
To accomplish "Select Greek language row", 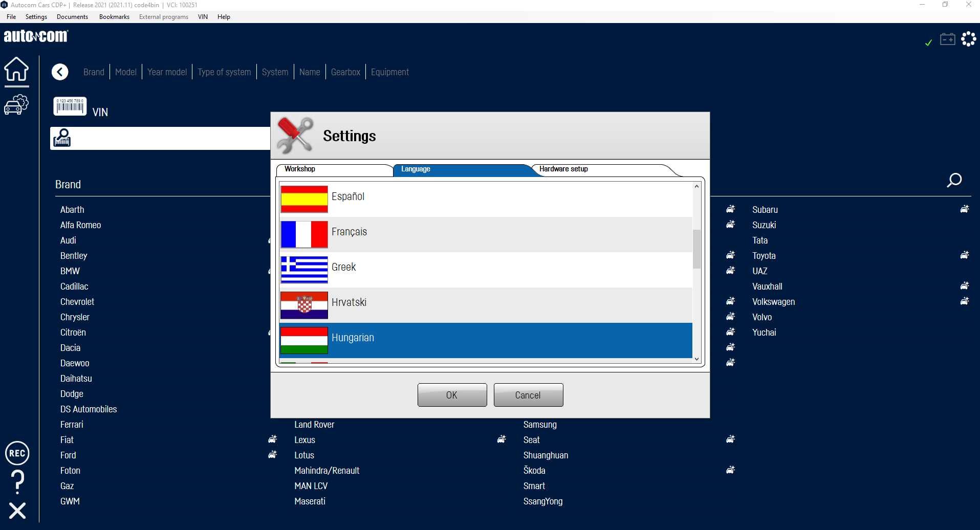I will point(486,270).
